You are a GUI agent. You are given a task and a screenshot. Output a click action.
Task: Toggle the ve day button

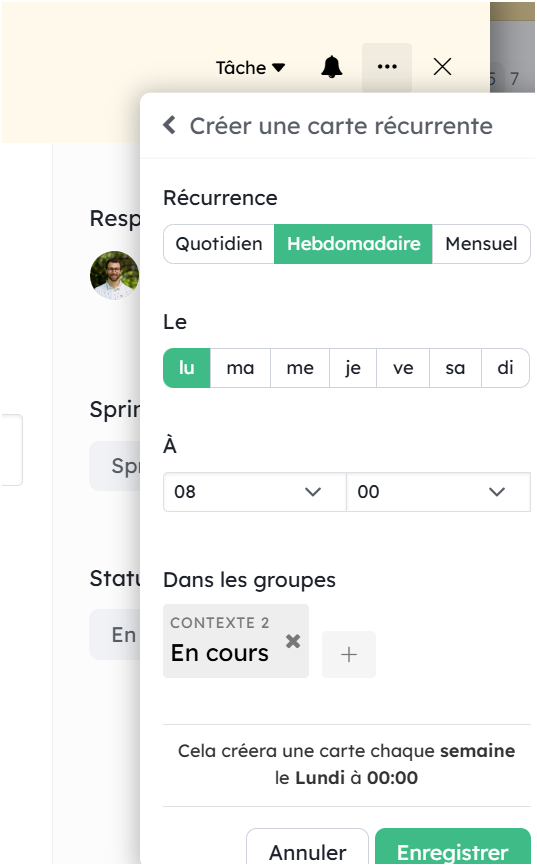click(403, 368)
